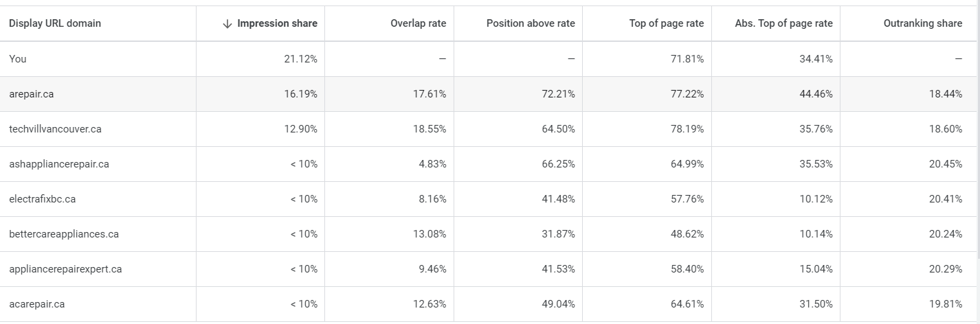Screen dimensions: 980x324
Task: Click the Position above rate column header
Action: click(x=531, y=23)
